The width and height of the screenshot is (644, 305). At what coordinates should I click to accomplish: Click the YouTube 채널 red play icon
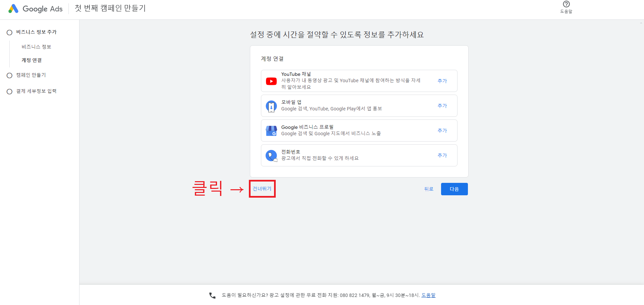271,81
